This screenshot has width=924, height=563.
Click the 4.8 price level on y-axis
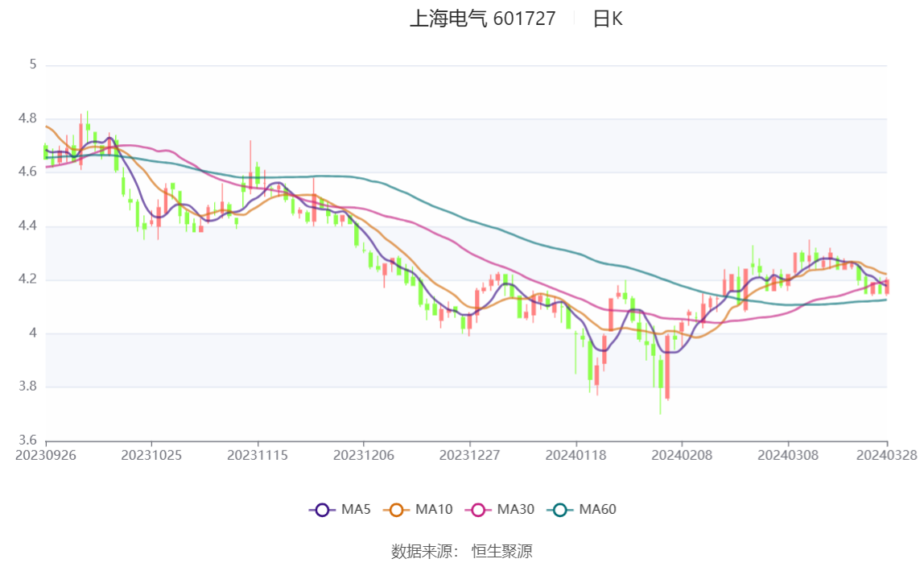tap(28, 118)
